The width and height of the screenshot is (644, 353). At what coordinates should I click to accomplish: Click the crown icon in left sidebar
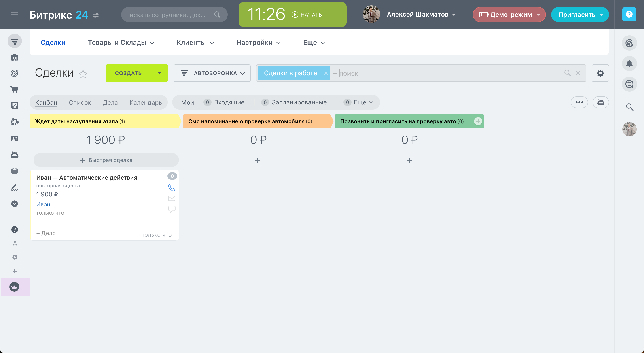(x=15, y=287)
